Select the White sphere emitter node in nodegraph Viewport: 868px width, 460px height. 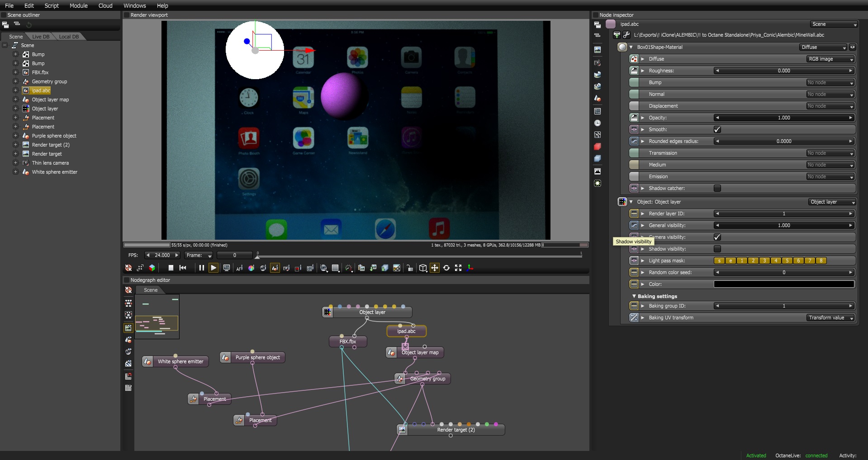[175, 361]
